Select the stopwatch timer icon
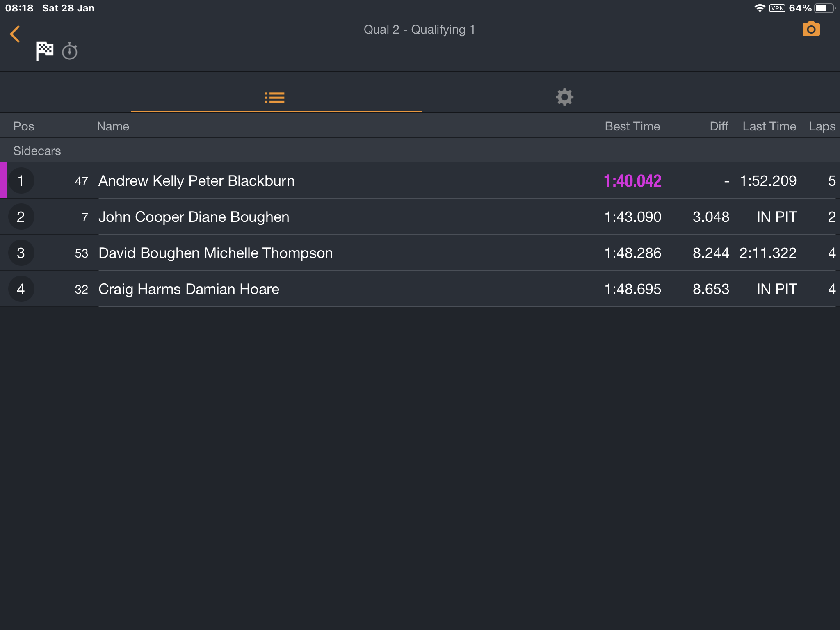The width and height of the screenshot is (840, 630). [x=70, y=51]
